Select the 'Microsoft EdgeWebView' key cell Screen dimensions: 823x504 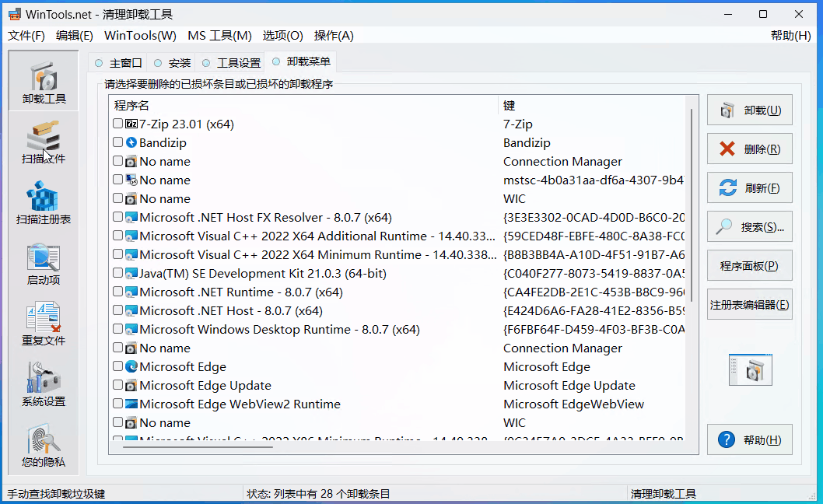point(573,404)
